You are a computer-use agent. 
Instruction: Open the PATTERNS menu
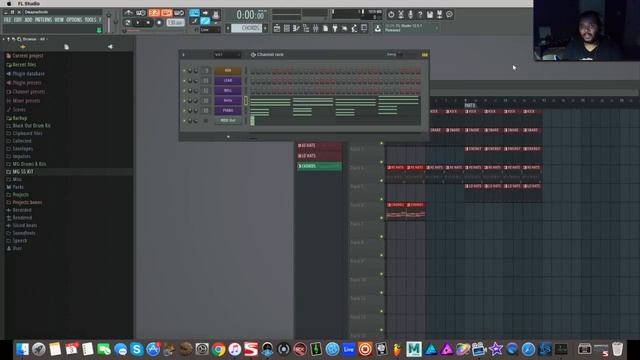pos(43,20)
